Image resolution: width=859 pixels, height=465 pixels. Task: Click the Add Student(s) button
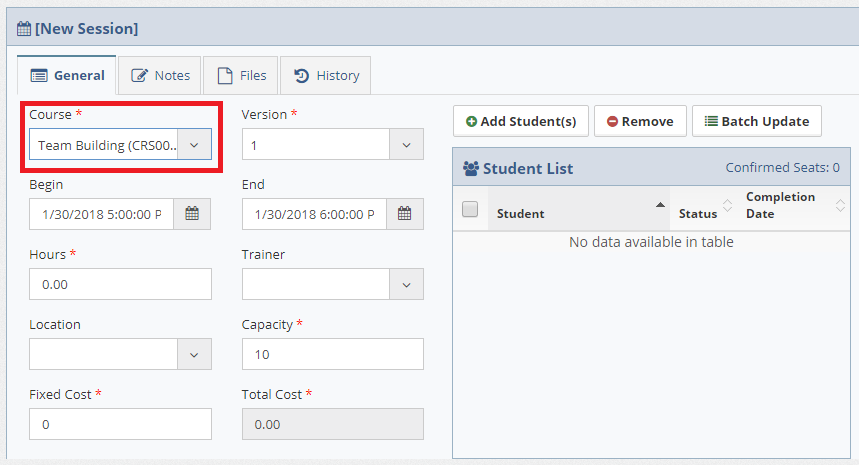(x=521, y=121)
